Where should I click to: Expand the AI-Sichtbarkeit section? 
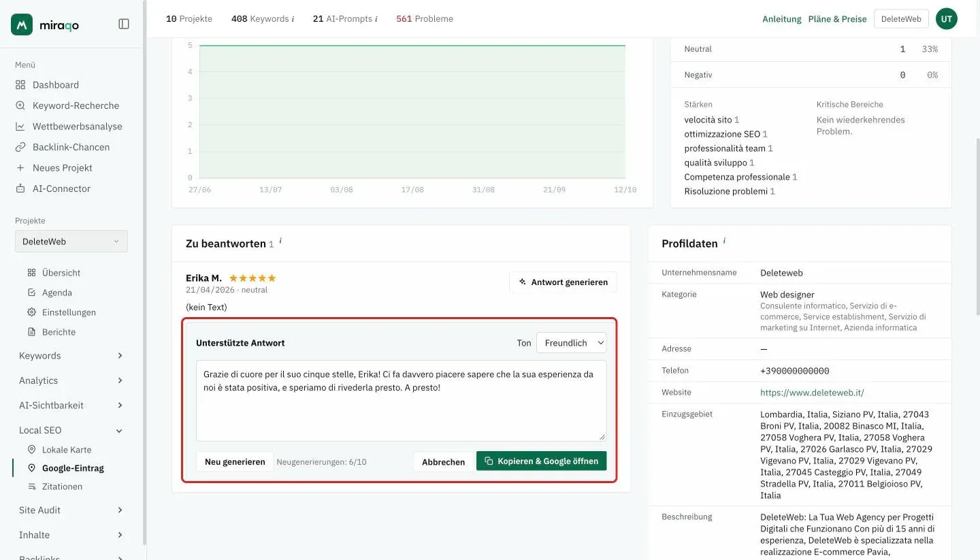pyautogui.click(x=71, y=406)
